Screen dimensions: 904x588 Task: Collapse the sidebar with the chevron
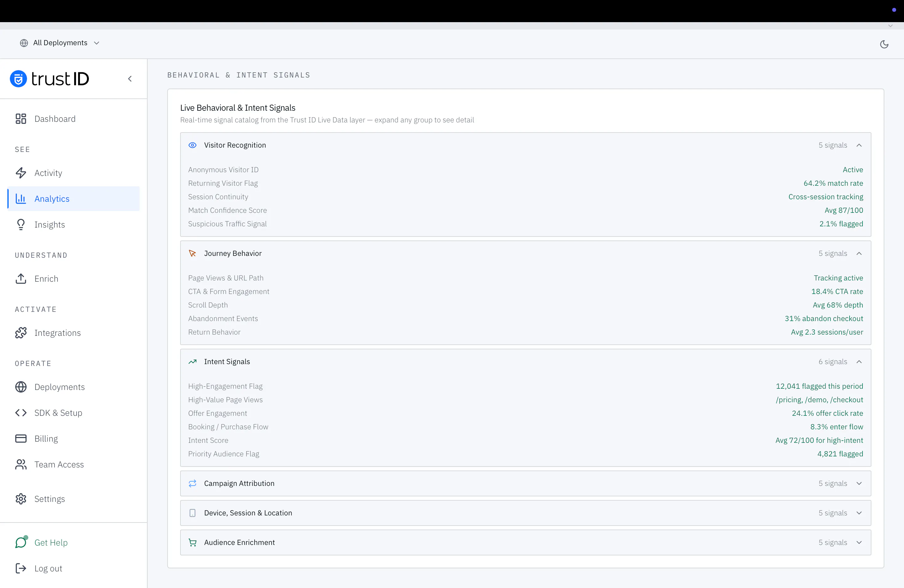point(130,79)
